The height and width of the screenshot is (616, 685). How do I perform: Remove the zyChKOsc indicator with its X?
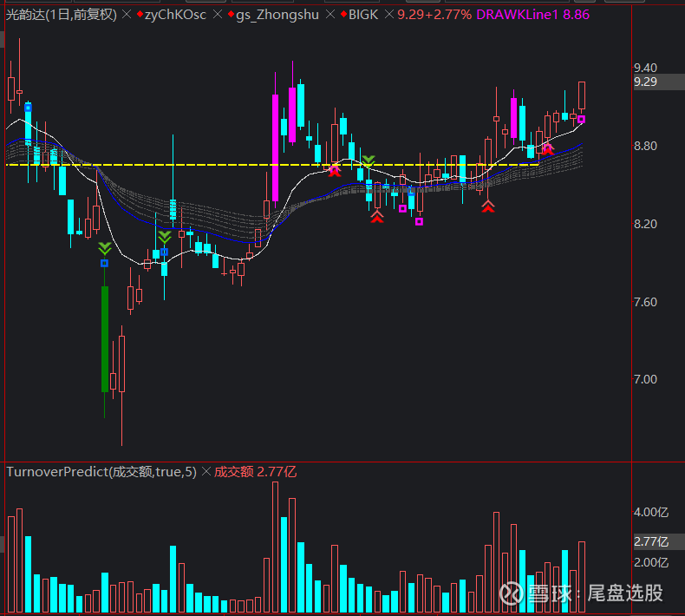[217, 15]
